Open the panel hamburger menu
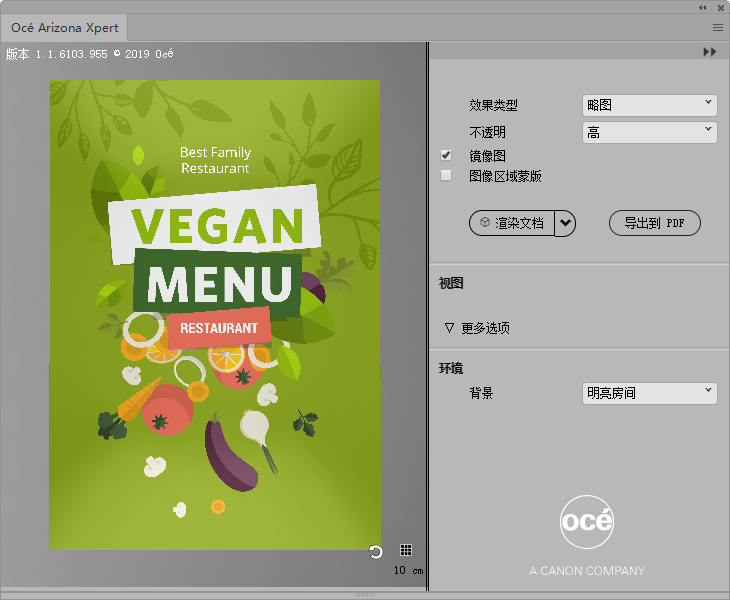Image resolution: width=730 pixels, height=600 pixels. point(718,28)
